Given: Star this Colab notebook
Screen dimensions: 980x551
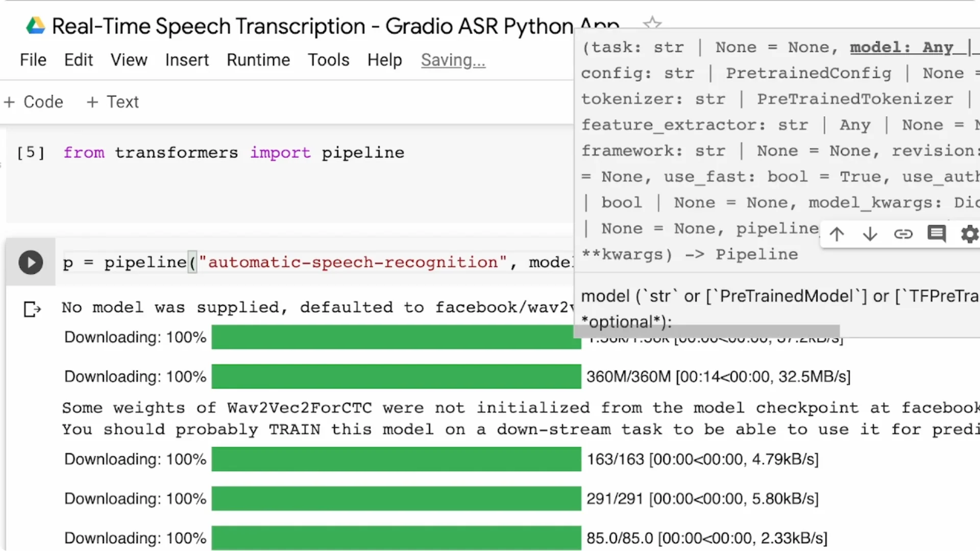Looking at the screenshot, I should [x=652, y=23].
